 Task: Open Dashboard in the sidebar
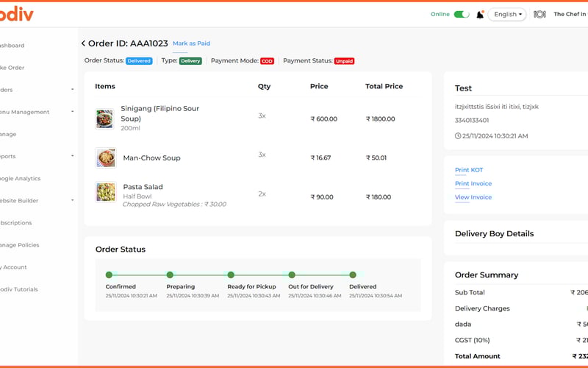coord(12,46)
